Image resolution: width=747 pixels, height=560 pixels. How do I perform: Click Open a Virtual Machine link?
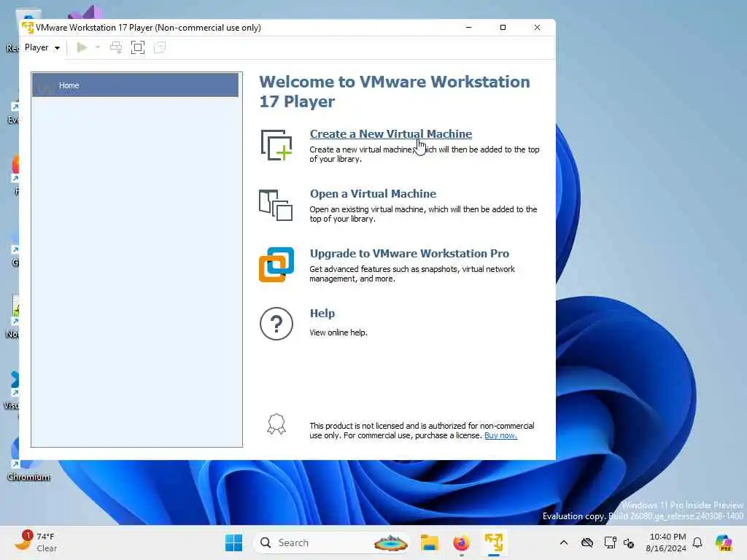coord(373,194)
